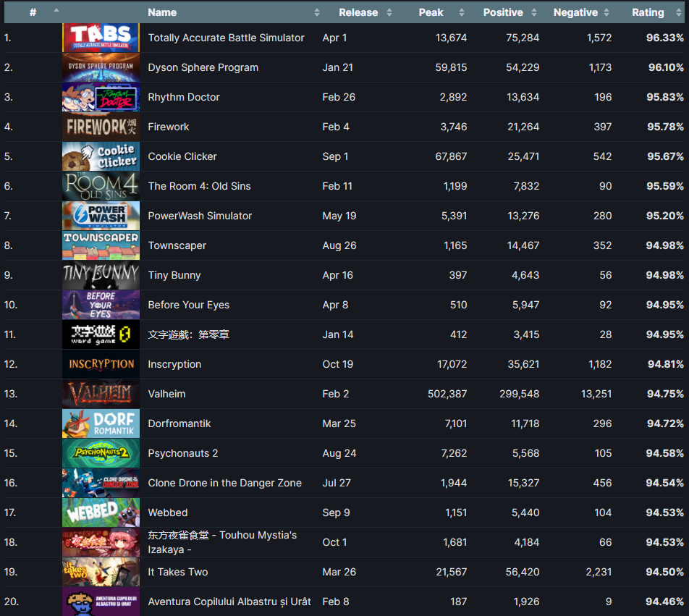
Task: Click the Dyson Sphere Program game image
Action: click(101, 67)
